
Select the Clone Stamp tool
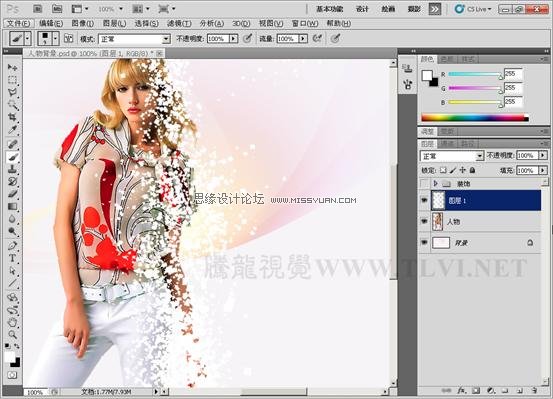[x=13, y=169]
